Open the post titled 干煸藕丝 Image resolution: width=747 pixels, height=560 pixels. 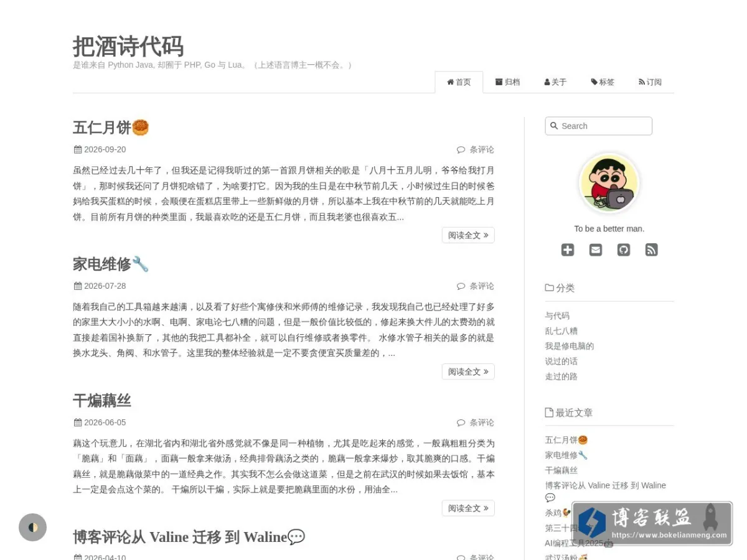[x=102, y=400]
